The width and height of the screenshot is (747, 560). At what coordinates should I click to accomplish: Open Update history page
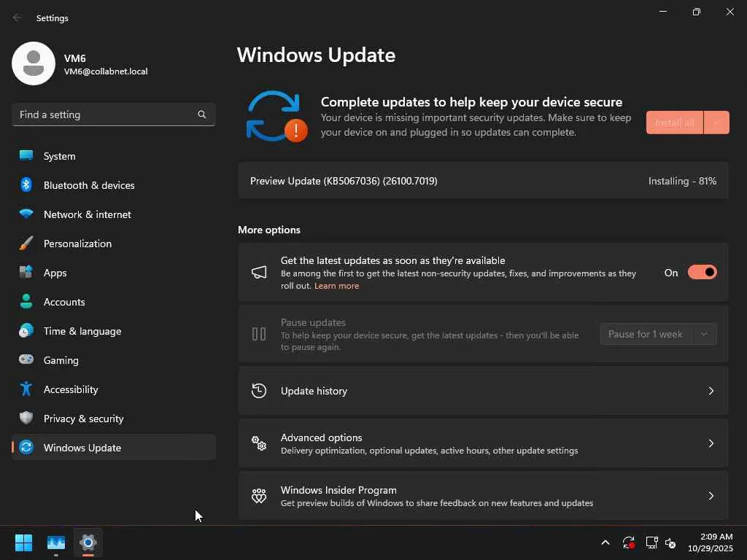[483, 391]
